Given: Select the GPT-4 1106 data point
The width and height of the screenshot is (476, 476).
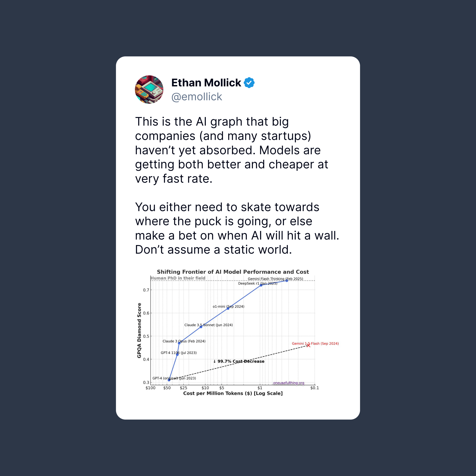Looking at the screenshot, I should [x=177, y=355].
